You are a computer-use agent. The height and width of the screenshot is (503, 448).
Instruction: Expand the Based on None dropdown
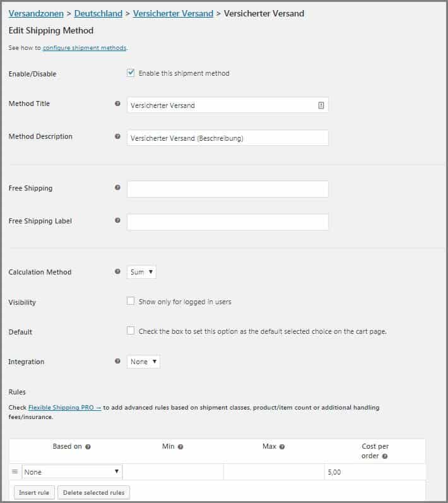coord(72,471)
